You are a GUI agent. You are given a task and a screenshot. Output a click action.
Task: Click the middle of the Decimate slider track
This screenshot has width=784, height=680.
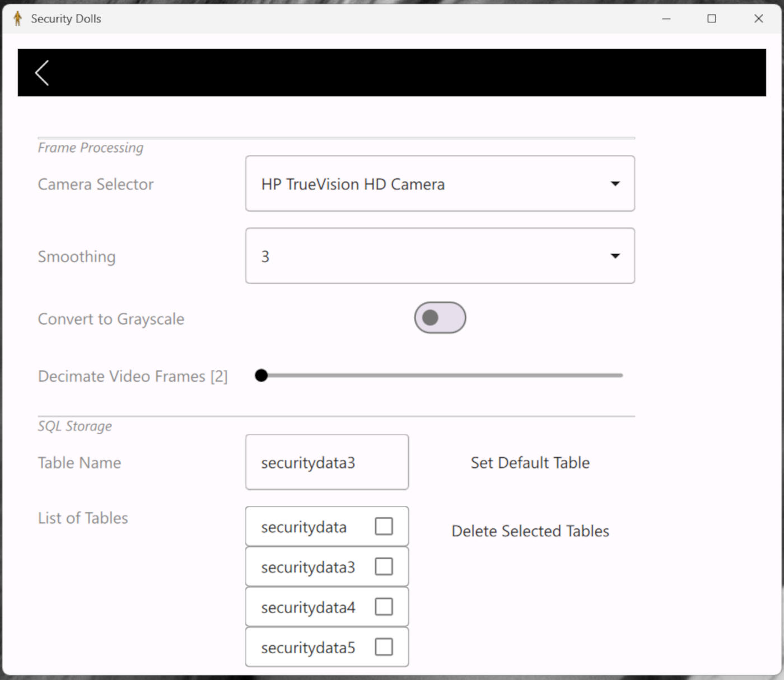441,376
